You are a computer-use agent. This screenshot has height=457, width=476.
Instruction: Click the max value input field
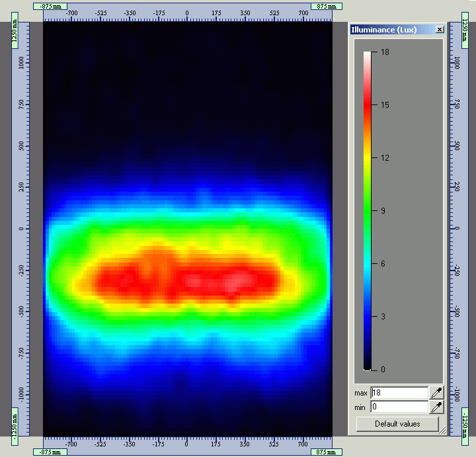pos(399,393)
